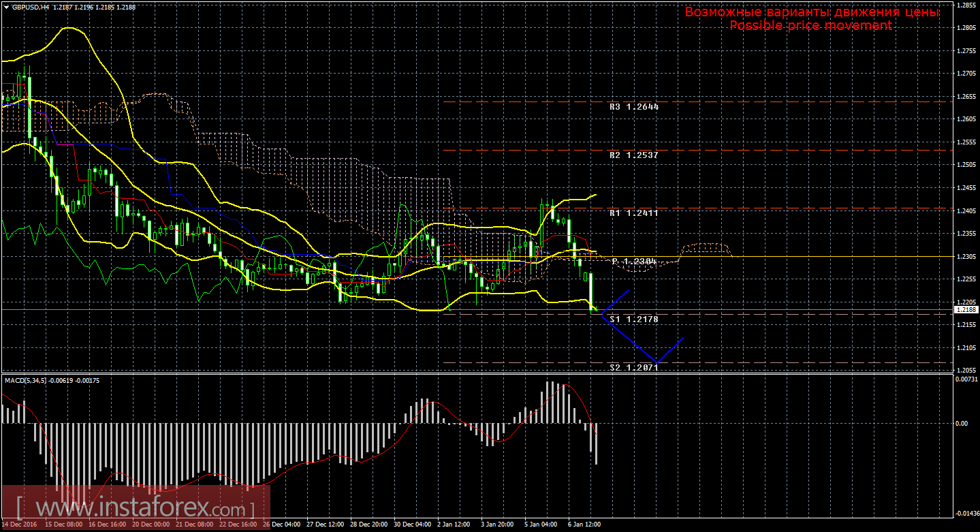The image size is (980, 532).
Task: Click the P 1.2304 pivot label
Action: (634, 261)
